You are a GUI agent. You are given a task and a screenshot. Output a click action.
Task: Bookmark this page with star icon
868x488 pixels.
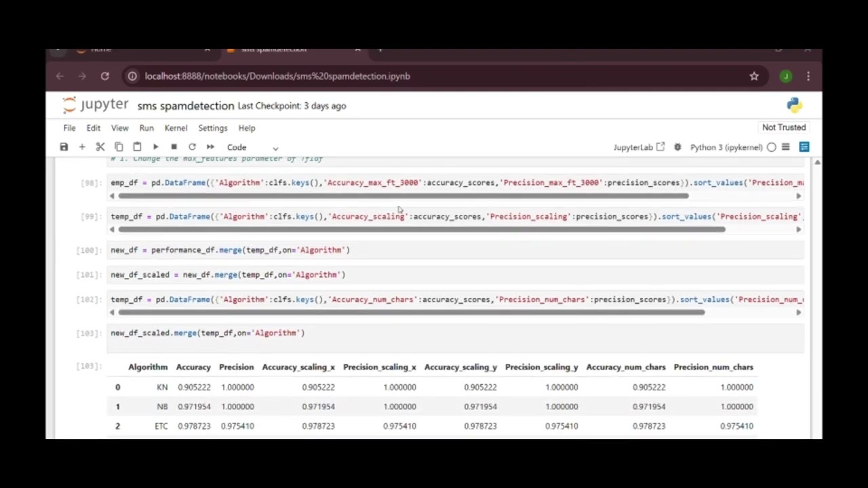click(x=754, y=77)
